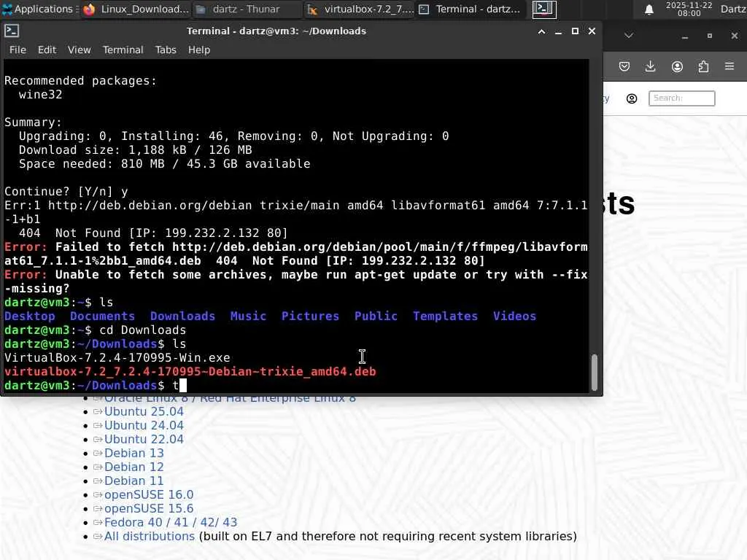The width and height of the screenshot is (747, 560).
Task: Open the File menu in Terminal
Action: (18, 50)
